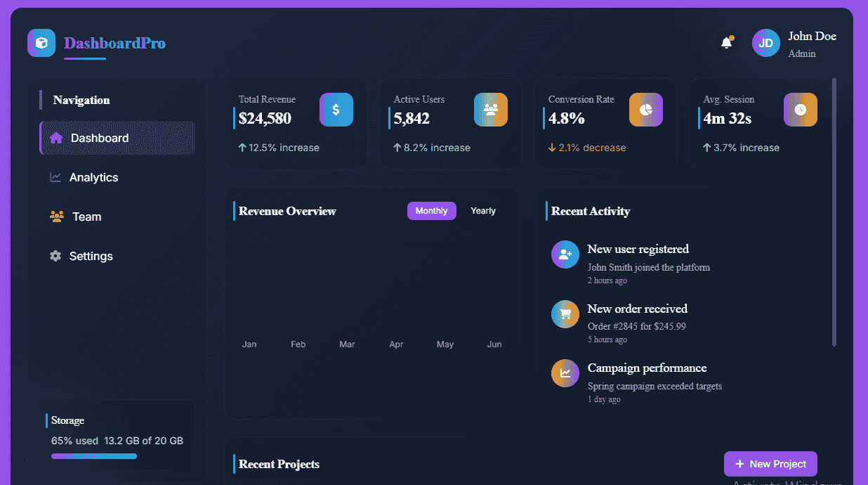Click the Revenue Overview heading
The image size is (868, 485).
click(x=287, y=211)
